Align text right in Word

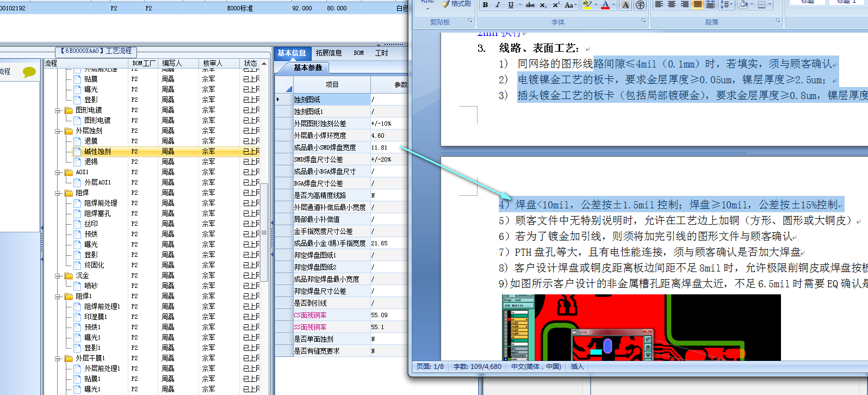pos(685,4)
